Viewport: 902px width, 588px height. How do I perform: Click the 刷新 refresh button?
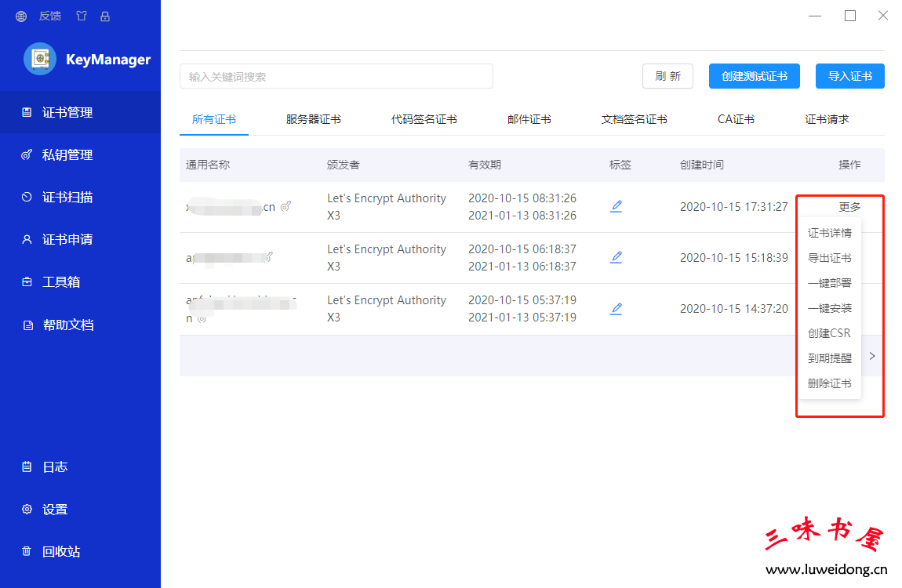coord(667,76)
